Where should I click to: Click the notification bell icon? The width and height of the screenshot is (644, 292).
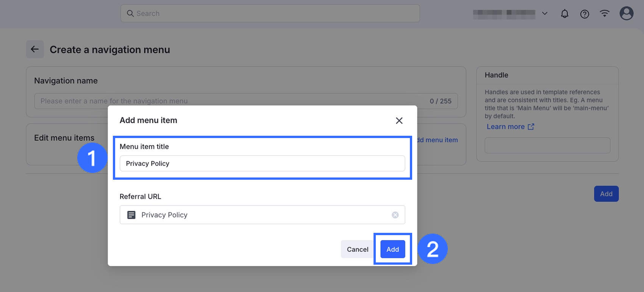pyautogui.click(x=564, y=14)
